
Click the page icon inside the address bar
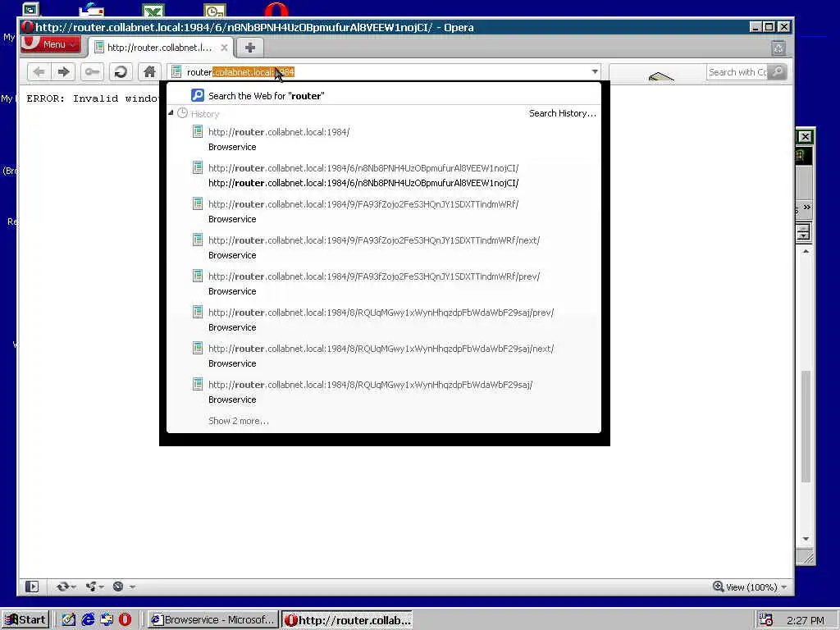[x=176, y=72]
